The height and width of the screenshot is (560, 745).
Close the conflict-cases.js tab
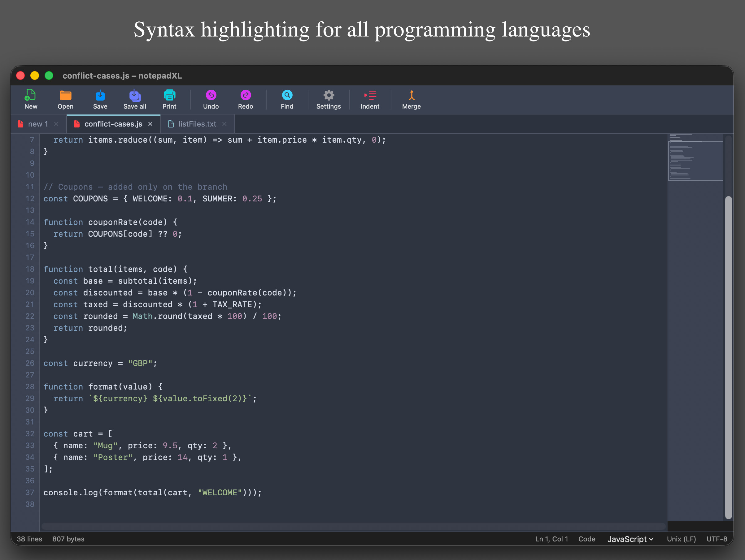pos(150,124)
